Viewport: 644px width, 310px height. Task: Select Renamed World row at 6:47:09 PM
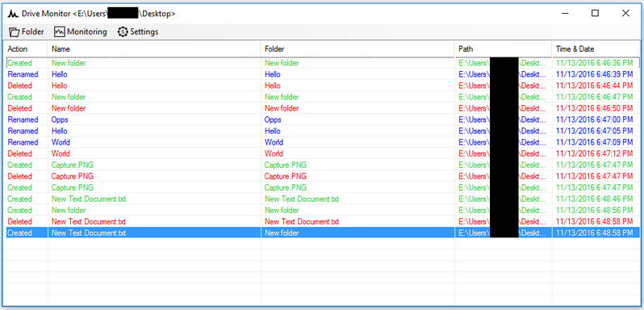[x=323, y=142]
